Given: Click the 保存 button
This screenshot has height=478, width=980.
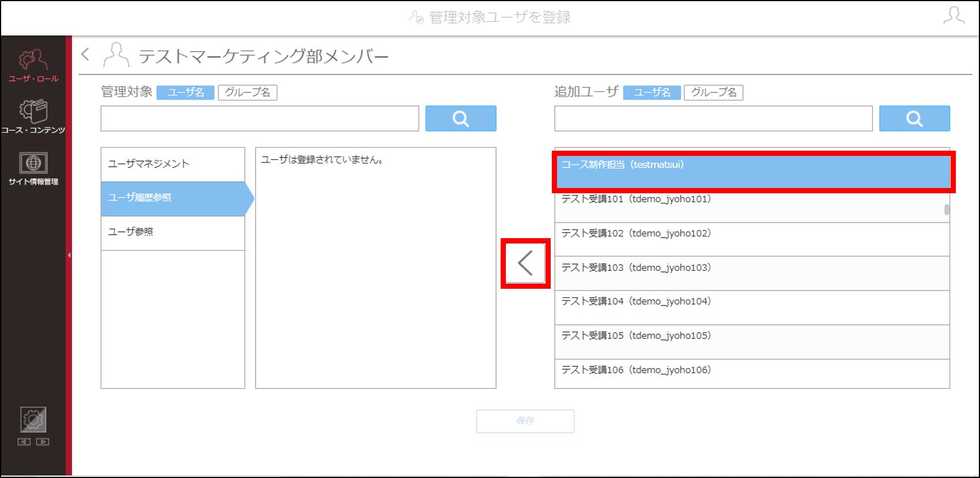Looking at the screenshot, I should (x=525, y=421).
